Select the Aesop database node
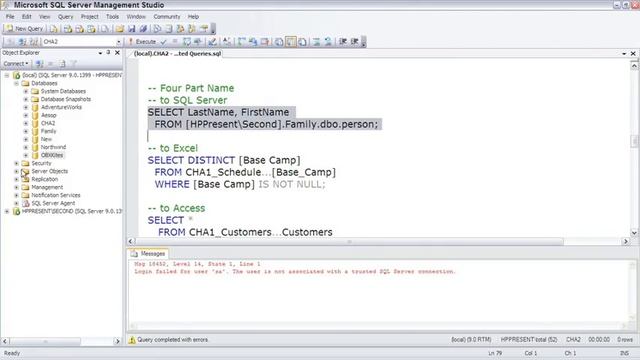Image resolution: width=640 pixels, height=360 pixels. pyautogui.click(x=49, y=115)
